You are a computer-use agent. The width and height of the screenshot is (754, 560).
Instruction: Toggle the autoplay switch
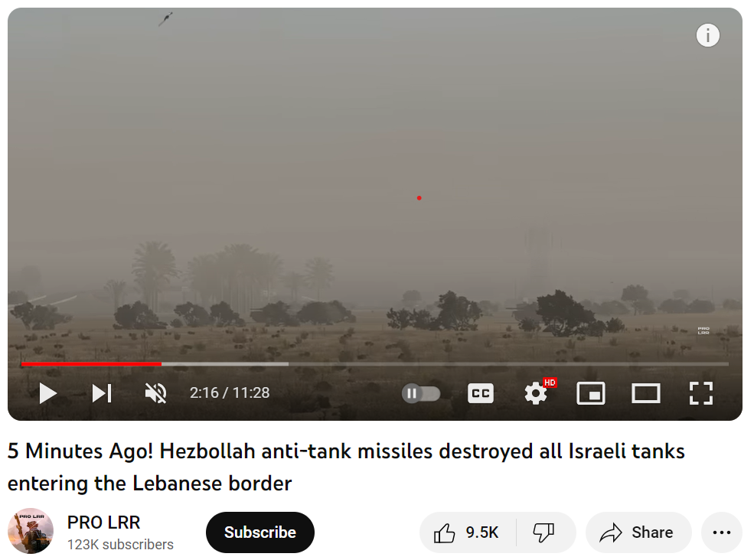(421, 394)
